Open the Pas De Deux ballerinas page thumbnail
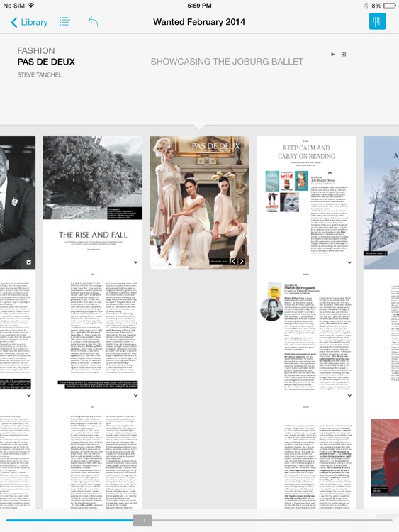This screenshot has height=532, width=399. pyautogui.click(x=199, y=203)
